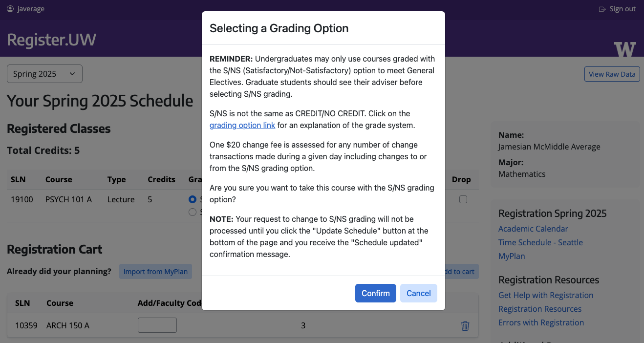Click the UW block W logo
The height and width of the screenshot is (343, 644).
(x=626, y=48)
